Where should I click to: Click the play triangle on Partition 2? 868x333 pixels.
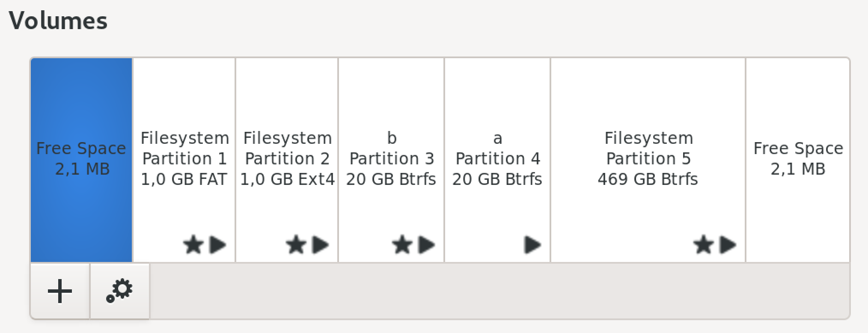pos(321,245)
